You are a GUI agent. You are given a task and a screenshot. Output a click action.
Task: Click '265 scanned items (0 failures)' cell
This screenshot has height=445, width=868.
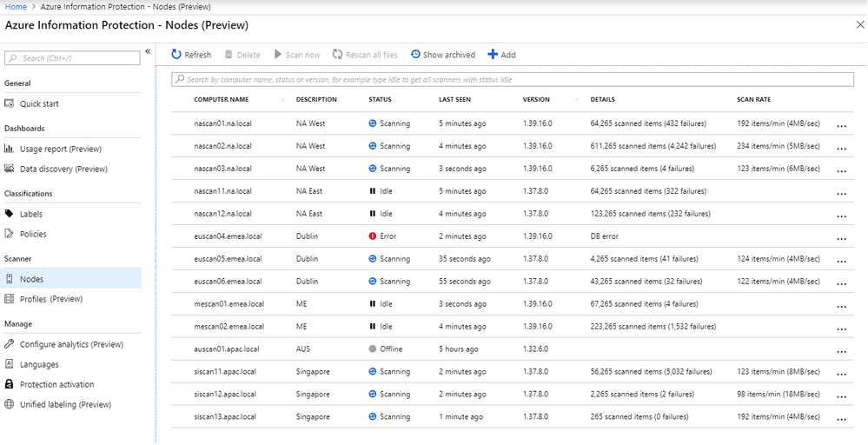click(639, 417)
